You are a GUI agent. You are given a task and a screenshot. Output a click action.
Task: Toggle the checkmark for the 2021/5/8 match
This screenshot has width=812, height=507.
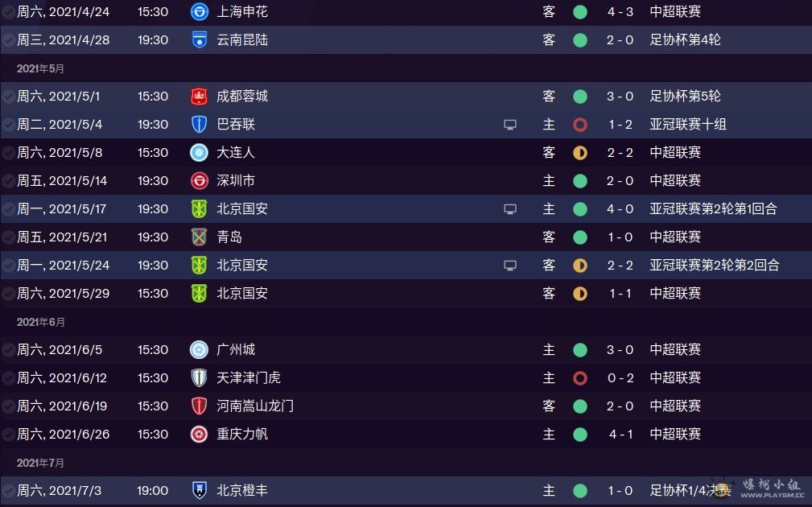click(8, 153)
